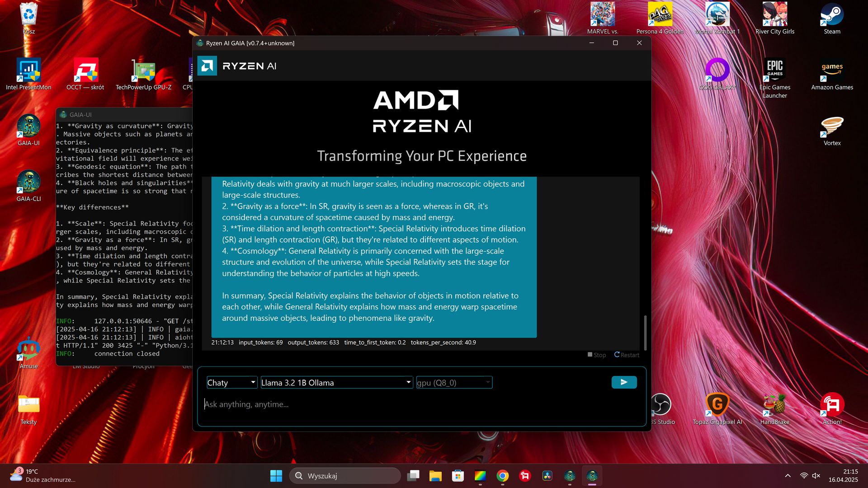
Task: Open the GAIA-CLI desktop shortcut
Action: (x=28, y=186)
